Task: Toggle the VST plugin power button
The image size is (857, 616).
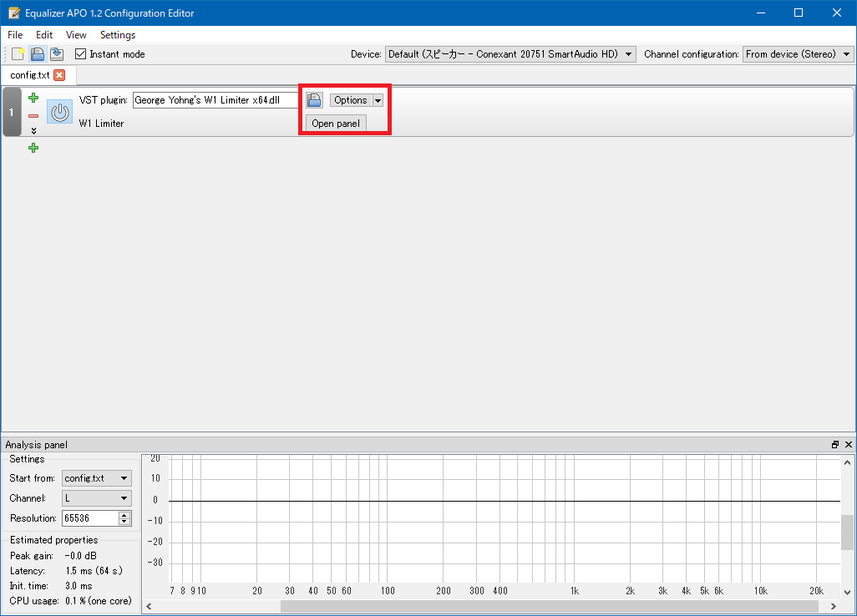Action: click(59, 111)
